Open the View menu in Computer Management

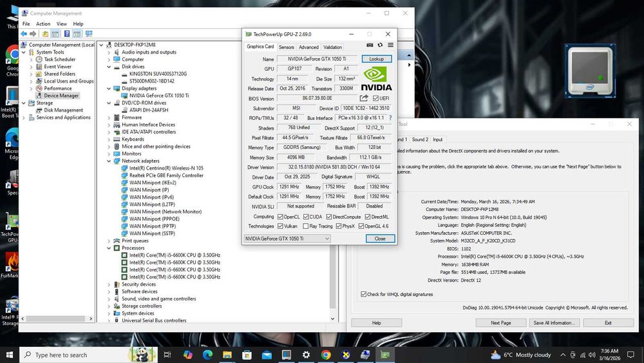62,24
